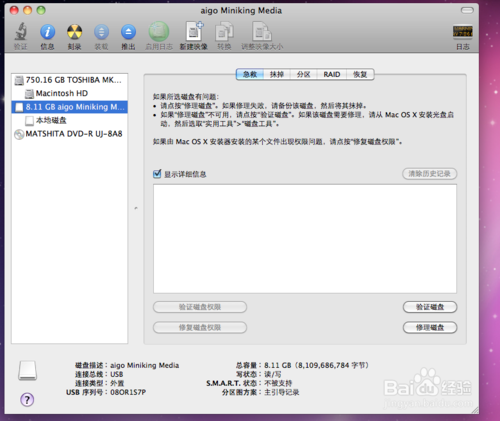Open the Info (信息) toolbar icon
Image resolution: width=500 pixels, height=421 pixels.
(47, 32)
